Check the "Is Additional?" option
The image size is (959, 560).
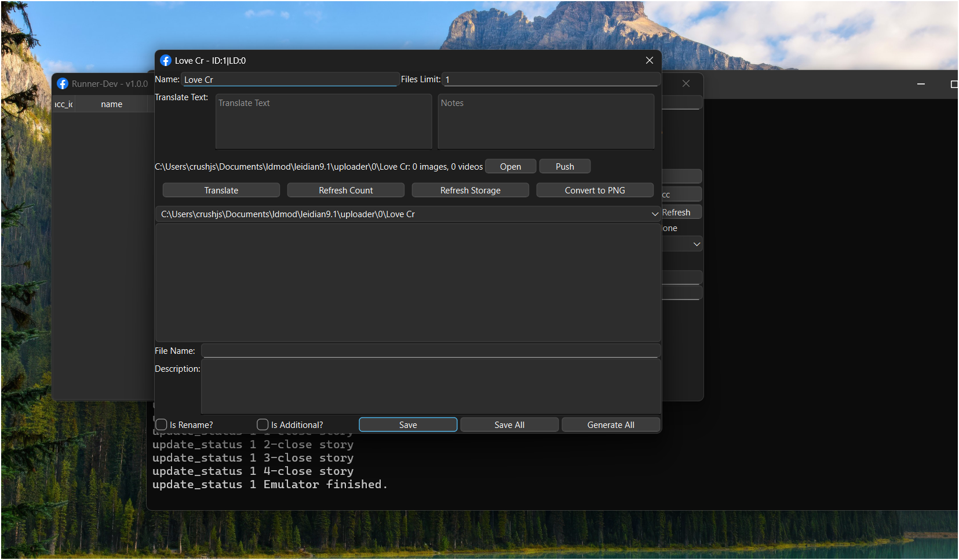(x=262, y=424)
